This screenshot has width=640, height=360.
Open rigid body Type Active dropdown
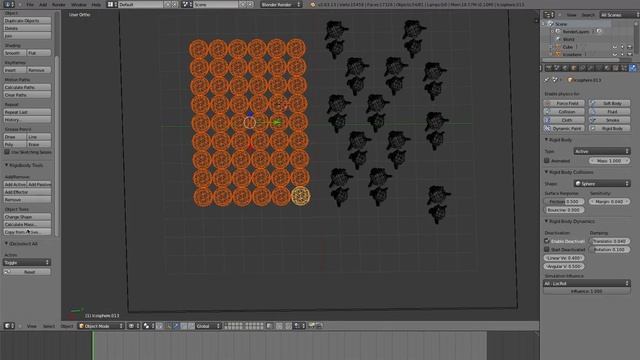[x=602, y=151]
